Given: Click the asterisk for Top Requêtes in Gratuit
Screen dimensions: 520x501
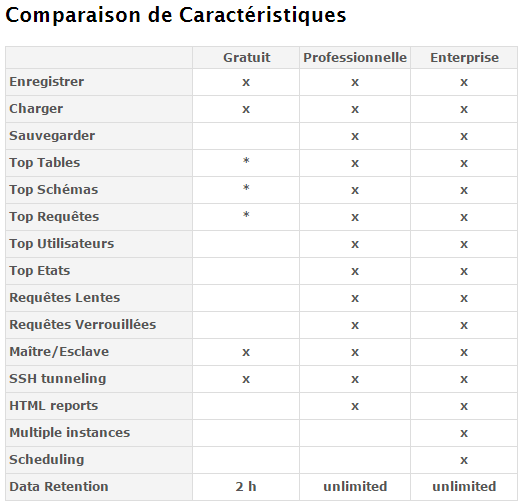Looking at the screenshot, I should point(246,215).
